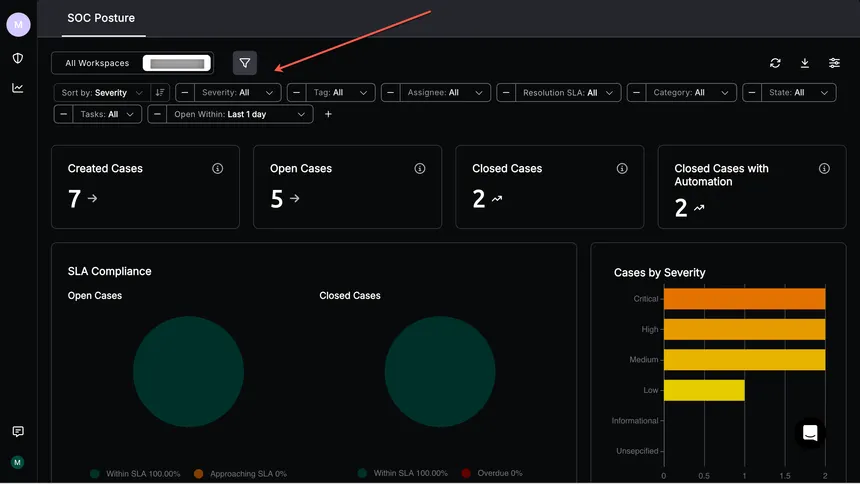Click the Open Cases count 5
This screenshot has width=860, height=484.
[276, 199]
